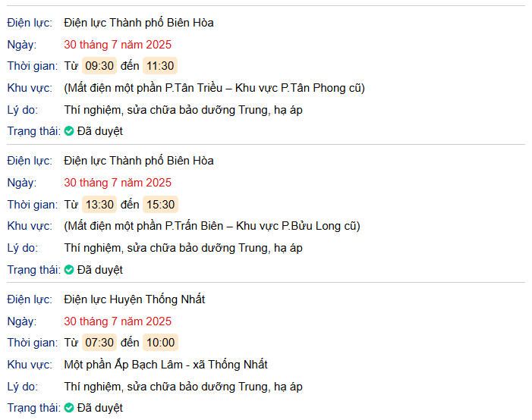Screen dimensions: 532x420
Task: Click Đã duyệt status in last entry
Action: [x=99, y=408]
